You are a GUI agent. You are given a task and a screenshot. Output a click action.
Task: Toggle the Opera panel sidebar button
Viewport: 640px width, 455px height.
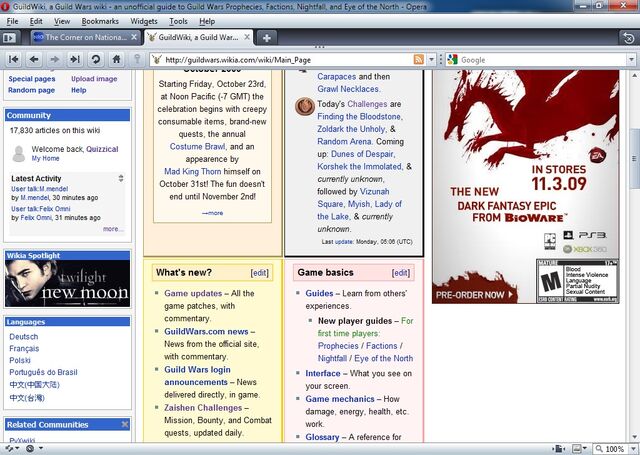[x=9, y=38]
